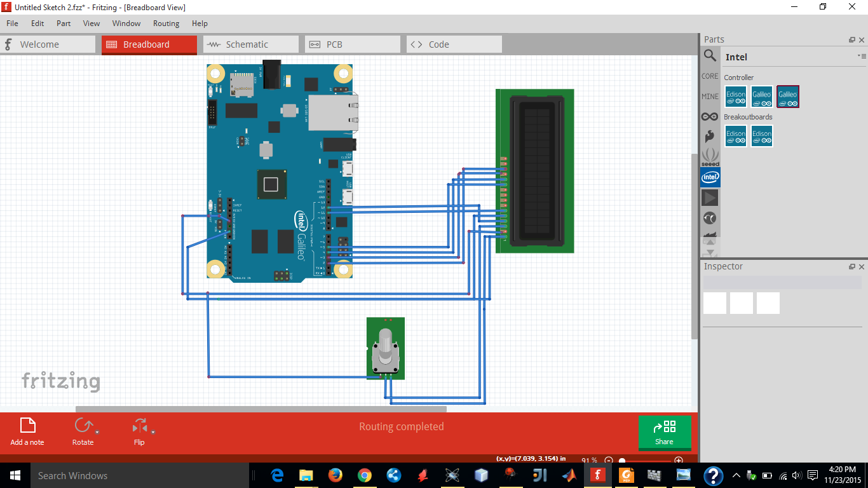Open the play-arrow parts bin
This screenshot has height=488, width=868.
coord(710,198)
